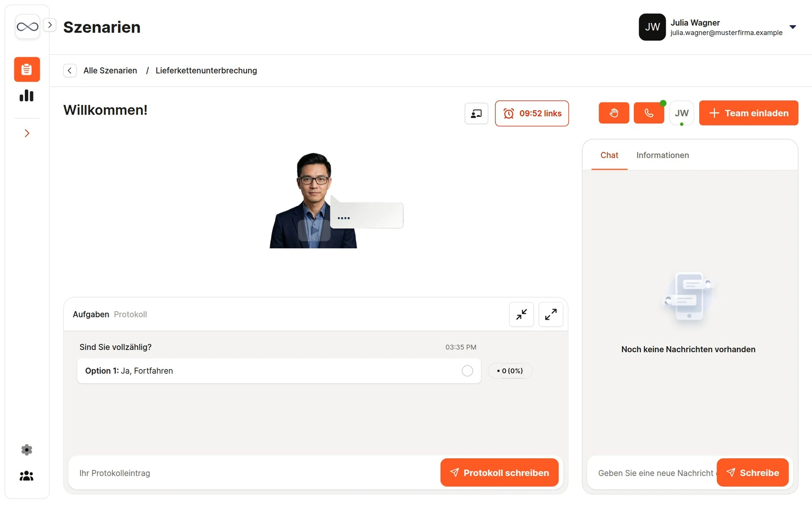This screenshot has height=508, width=812.
Task: Raise hand with the orange hand button
Action: click(x=614, y=113)
